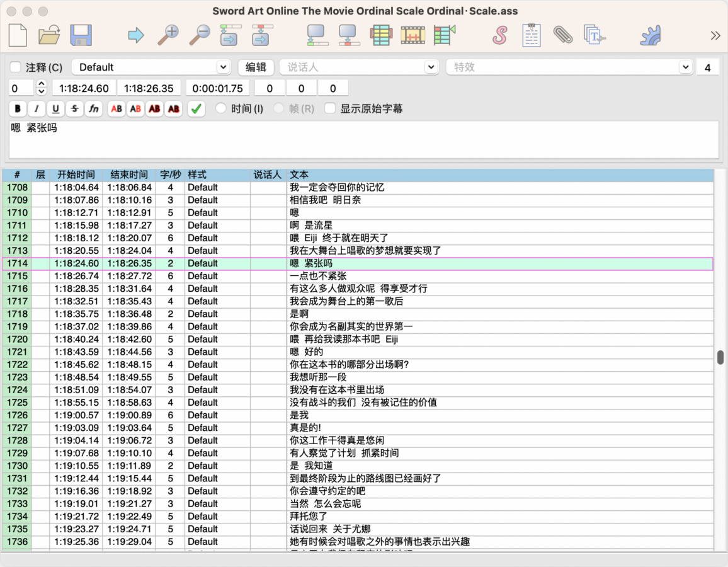Open the Styles Manager S icon
Image resolution: width=728 pixels, height=567 pixels.
click(x=500, y=35)
